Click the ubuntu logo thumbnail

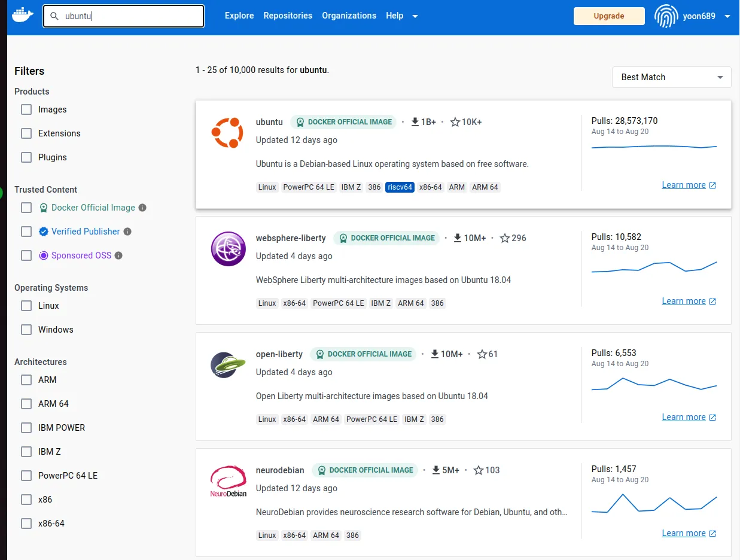[x=227, y=133]
